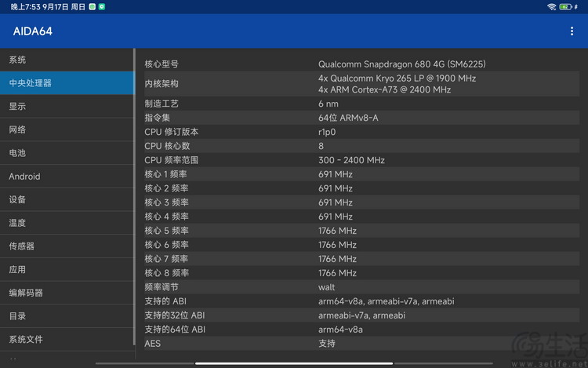588x368 pixels.
Task: Tap the AIDA64 app title
Action: pos(33,31)
